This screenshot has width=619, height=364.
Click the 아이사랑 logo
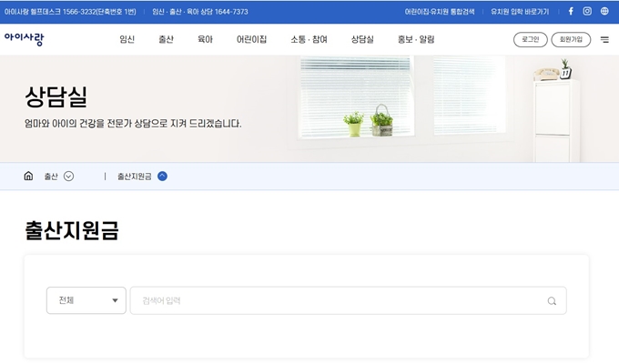click(24, 39)
